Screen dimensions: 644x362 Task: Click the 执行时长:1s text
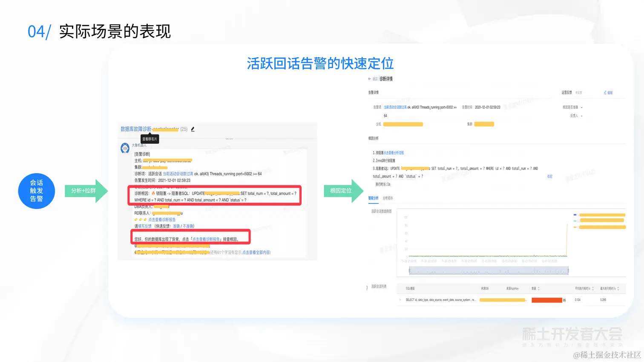pyautogui.click(x=383, y=184)
